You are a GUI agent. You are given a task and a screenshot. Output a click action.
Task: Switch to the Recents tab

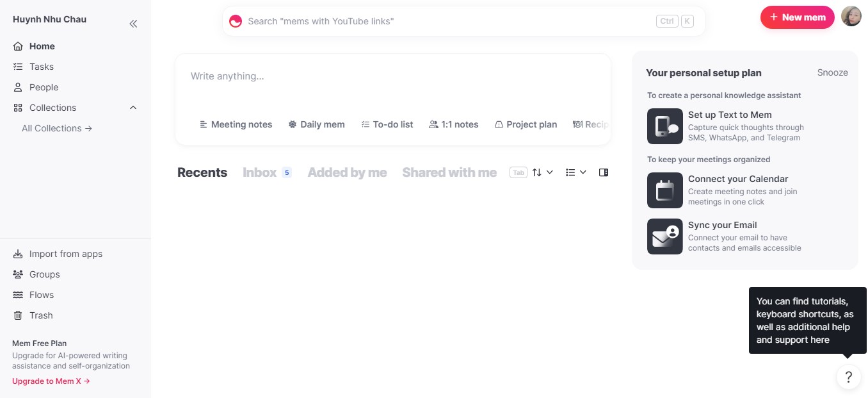pyautogui.click(x=202, y=172)
